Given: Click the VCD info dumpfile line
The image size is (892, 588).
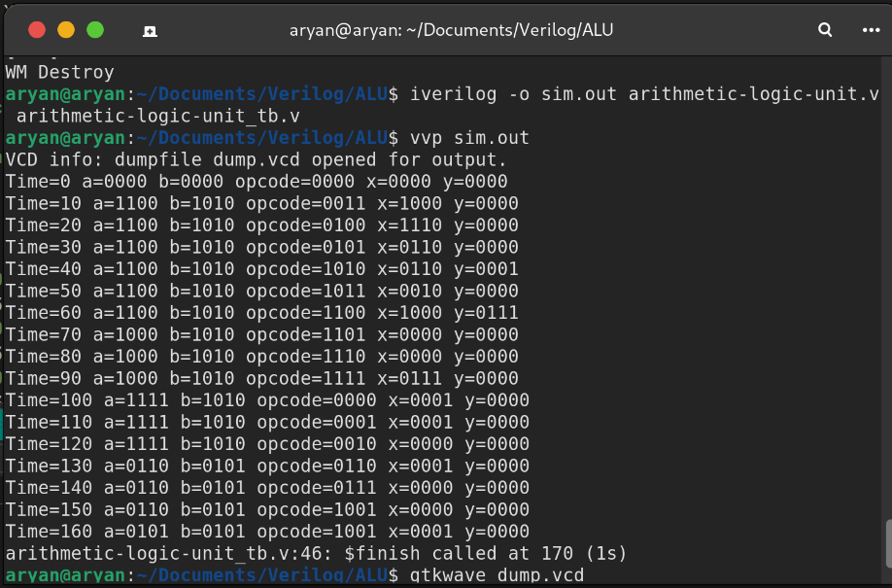Looking at the screenshot, I should point(257,159).
